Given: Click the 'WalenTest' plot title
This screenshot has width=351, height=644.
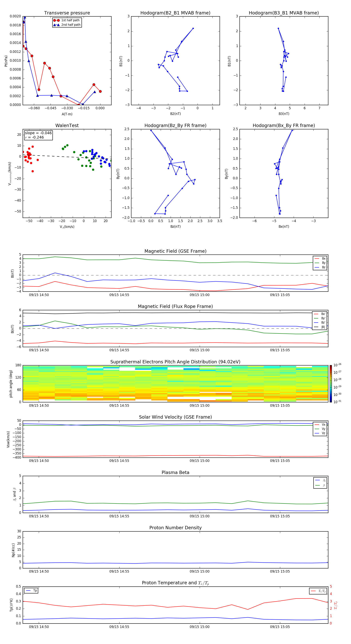Looking at the screenshot, I should click(67, 125).
